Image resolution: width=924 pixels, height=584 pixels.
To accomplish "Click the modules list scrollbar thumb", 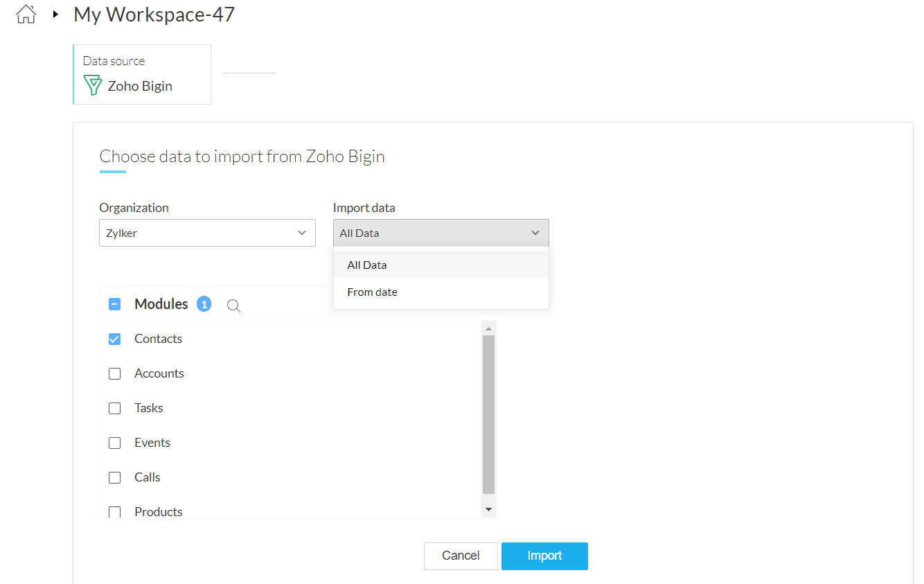I will pyautogui.click(x=488, y=414).
